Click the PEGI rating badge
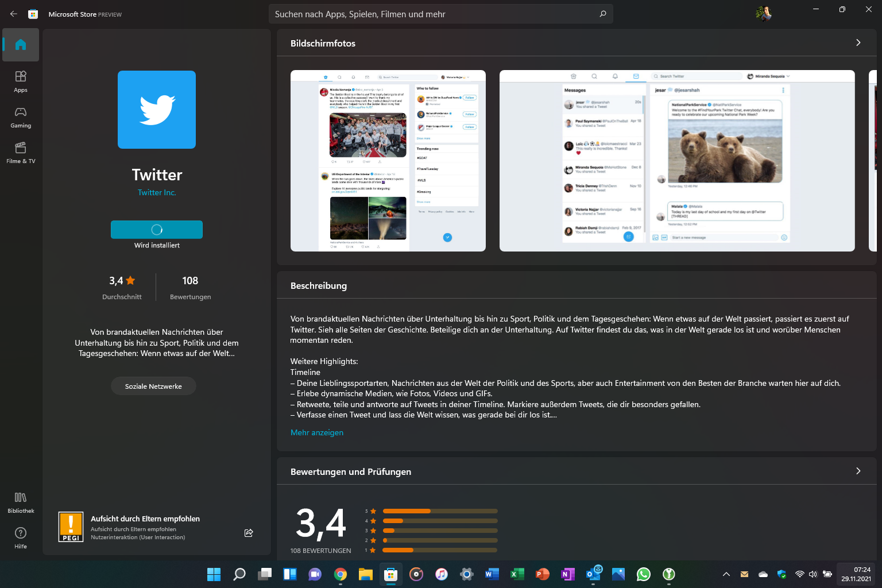Image resolution: width=882 pixels, height=588 pixels. click(71, 527)
